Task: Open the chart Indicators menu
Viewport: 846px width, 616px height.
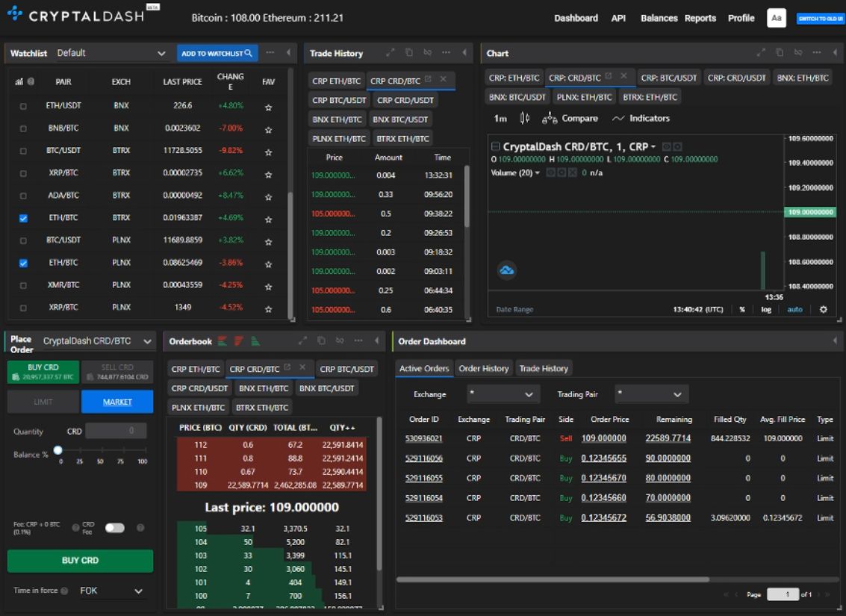Action: coord(641,119)
